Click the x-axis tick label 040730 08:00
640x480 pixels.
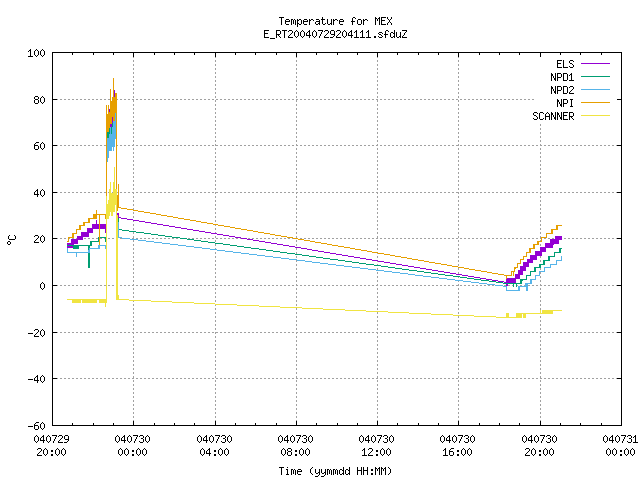(x=296, y=446)
